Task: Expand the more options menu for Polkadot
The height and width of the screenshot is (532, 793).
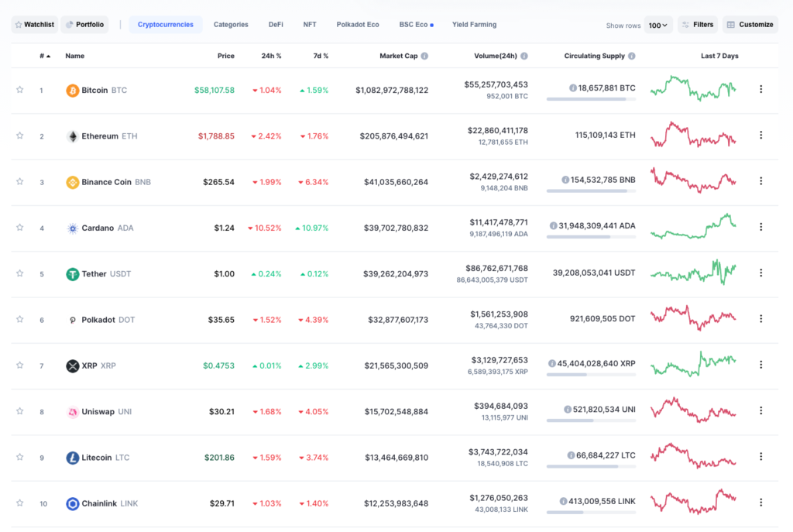Action: pos(760,318)
